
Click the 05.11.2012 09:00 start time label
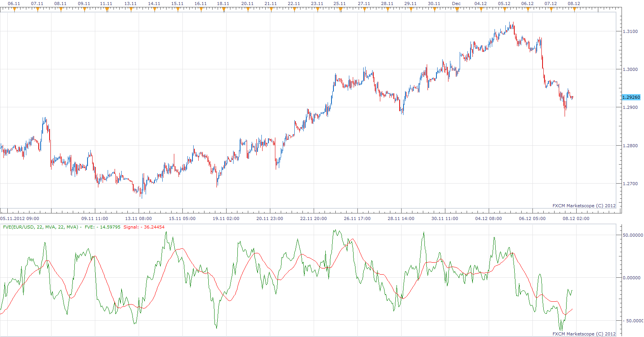point(20,218)
